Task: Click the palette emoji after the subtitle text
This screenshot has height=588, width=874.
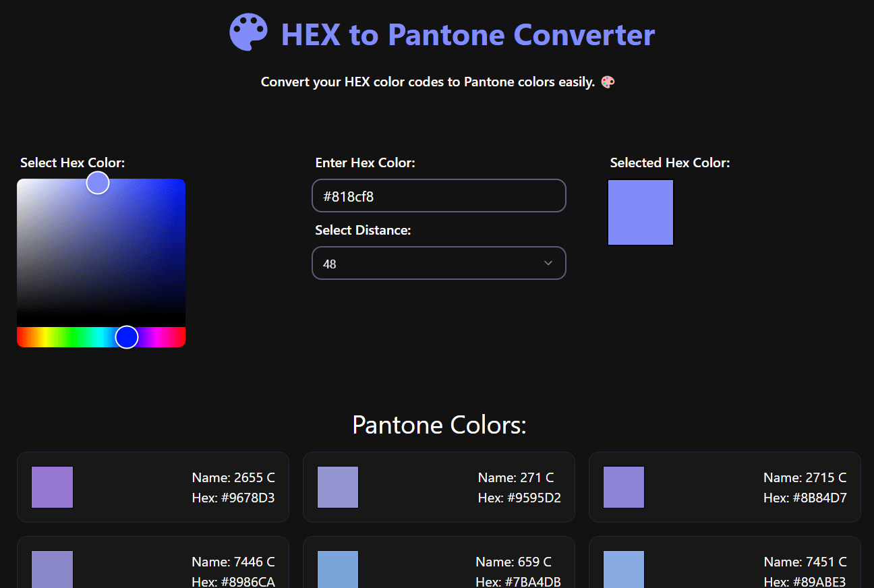Action: click(x=608, y=81)
